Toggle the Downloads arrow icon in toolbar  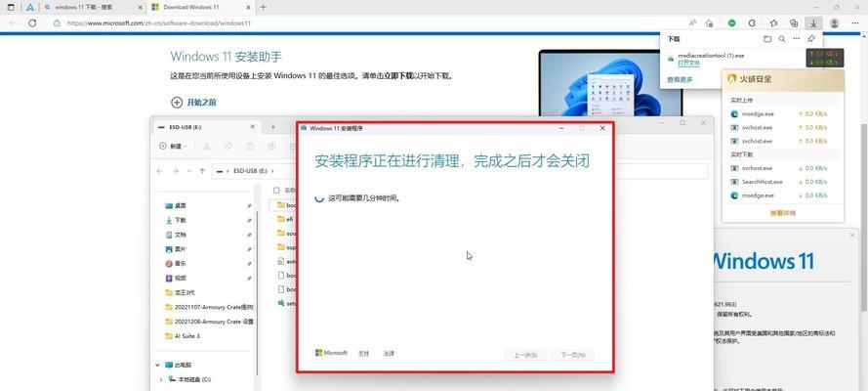[x=813, y=23]
